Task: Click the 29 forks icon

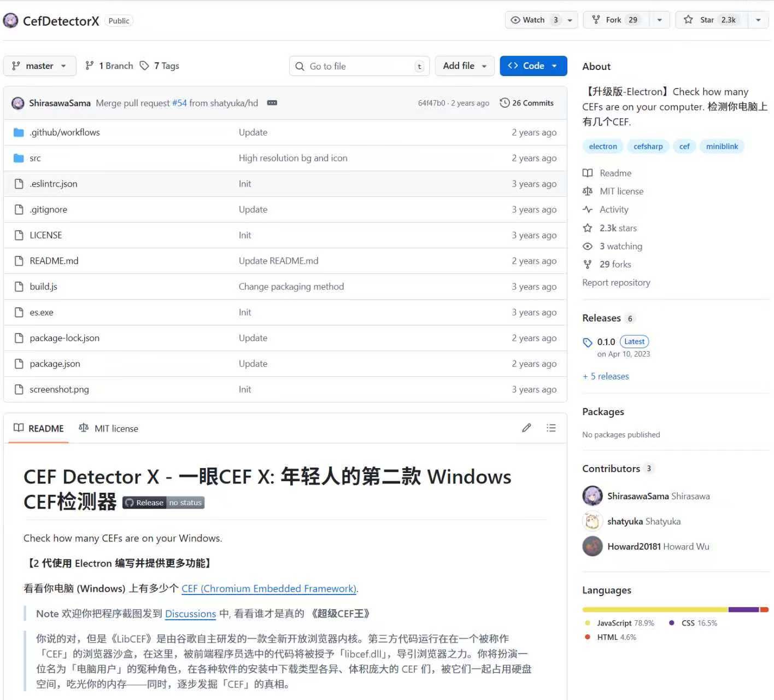Action: [x=588, y=264]
